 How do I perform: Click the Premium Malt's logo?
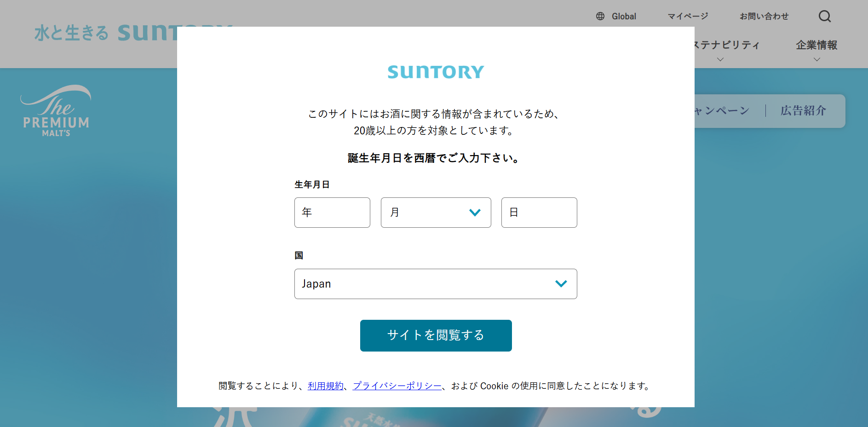[56, 110]
